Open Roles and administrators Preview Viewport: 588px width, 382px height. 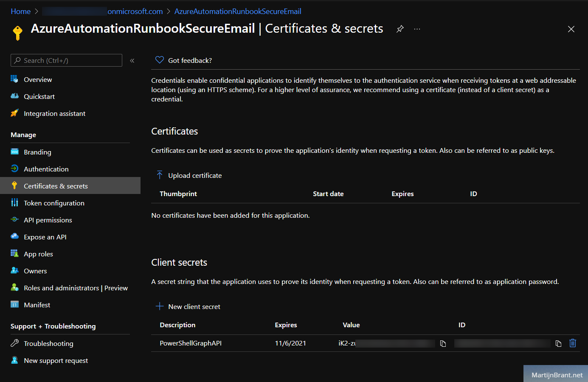76,288
